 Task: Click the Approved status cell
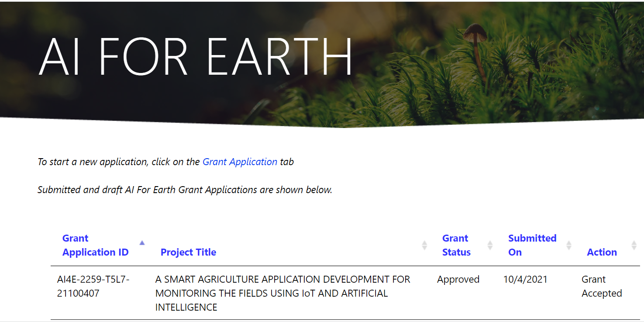click(458, 279)
